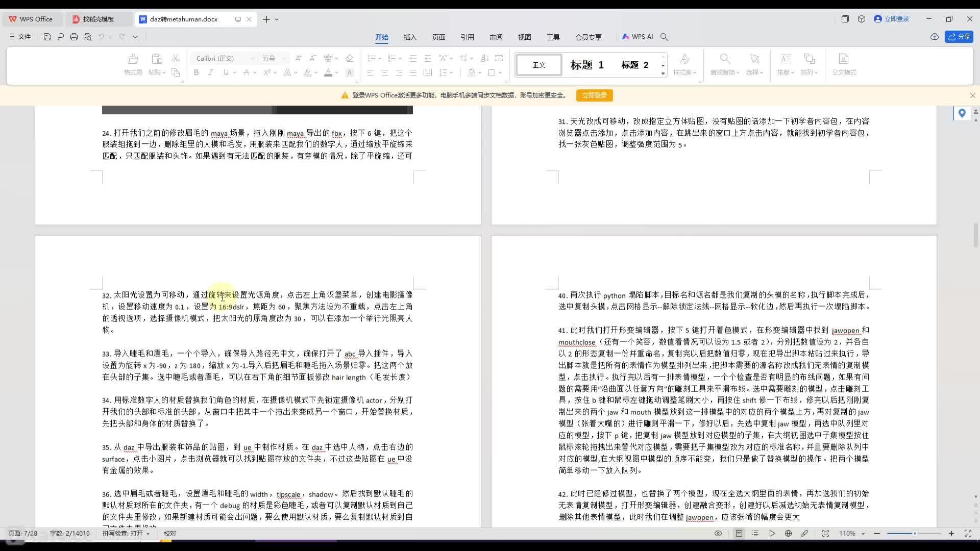Open the Calibri font name dropdown

click(252, 59)
